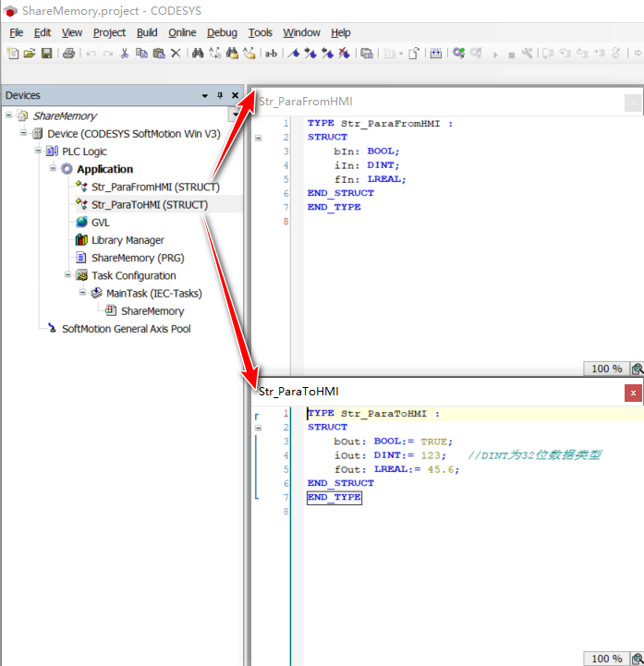Open the GVL global variable list
Viewport: 644px width, 666px height.
101,223
